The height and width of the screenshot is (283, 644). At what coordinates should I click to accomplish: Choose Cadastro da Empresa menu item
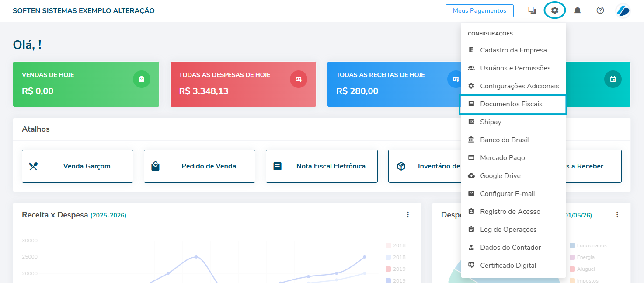(513, 50)
